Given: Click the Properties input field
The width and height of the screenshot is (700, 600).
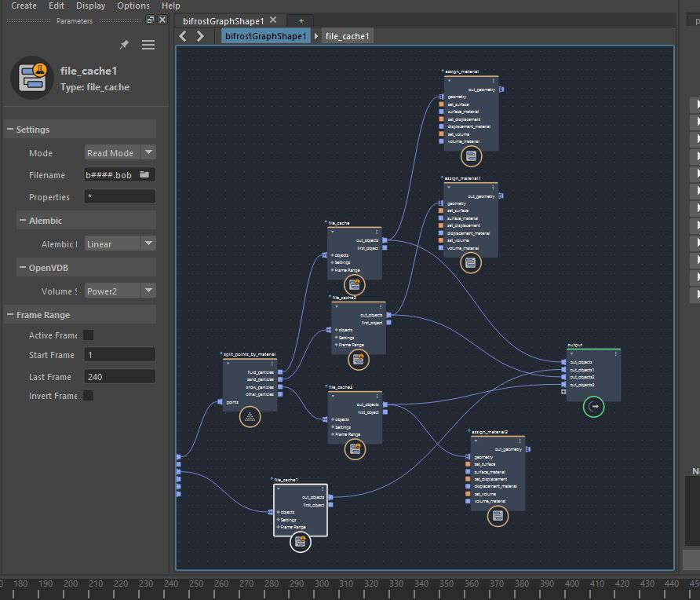Looking at the screenshot, I should [x=119, y=196].
